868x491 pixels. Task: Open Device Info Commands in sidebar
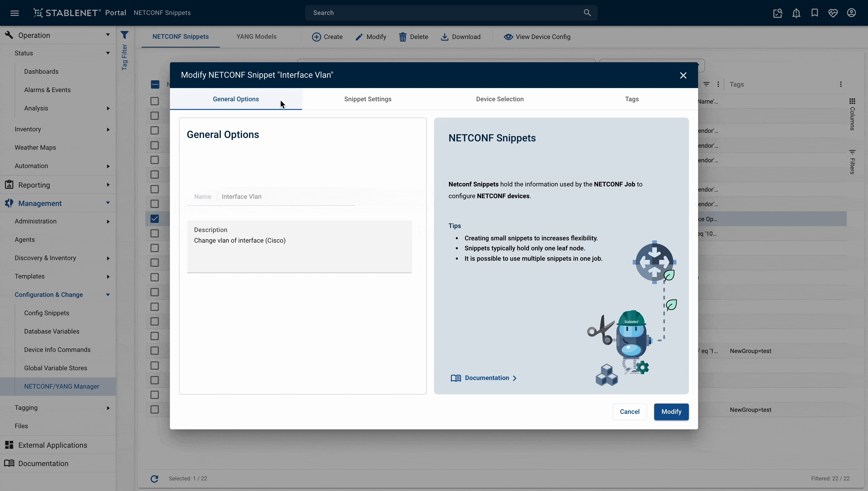tap(57, 350)
